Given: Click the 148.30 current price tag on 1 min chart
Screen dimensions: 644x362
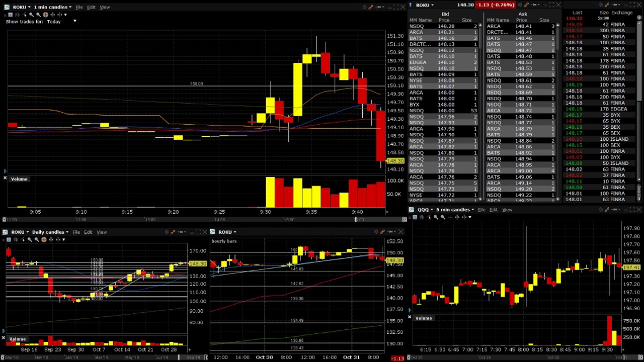Looking at the screenshot, I should [x=395, y=161].
